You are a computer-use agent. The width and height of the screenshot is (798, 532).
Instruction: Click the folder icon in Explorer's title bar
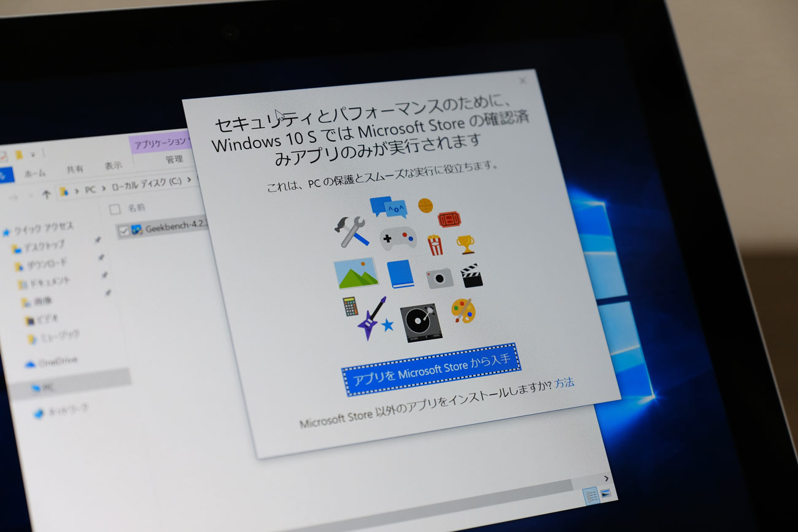[19, 155]
